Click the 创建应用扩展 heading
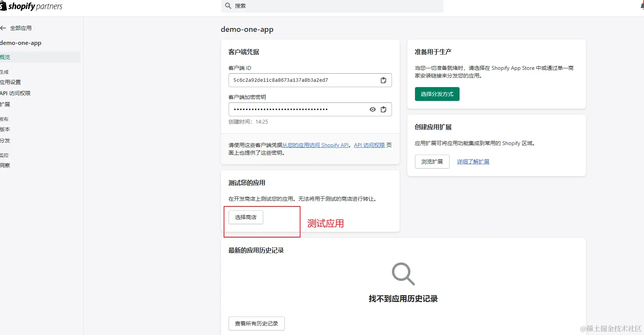The height and width of the screenshot is (335, 644). (433, 127)
